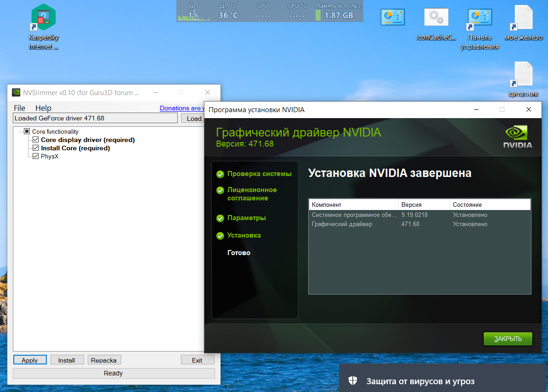Screen dimensions: 548x392
Task: Click the Repacka button in NVSlimmer
Action: (x=104, y=360)
